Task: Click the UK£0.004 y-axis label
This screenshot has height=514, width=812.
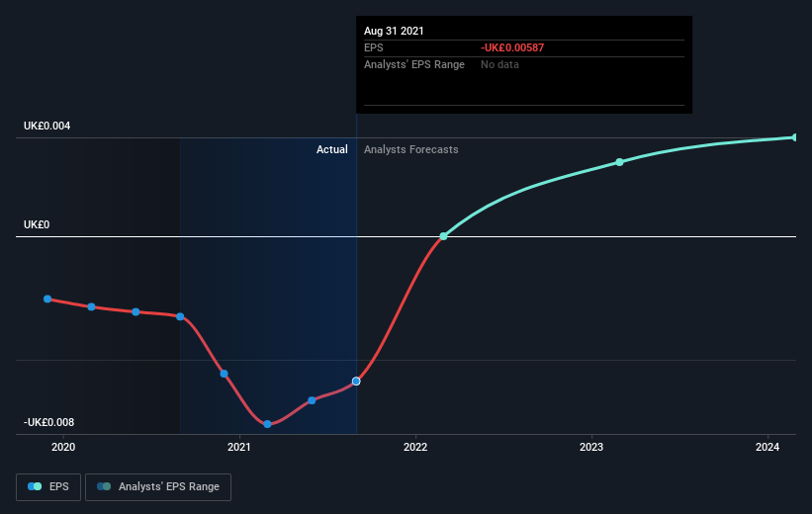Action: tap(47, 126)
